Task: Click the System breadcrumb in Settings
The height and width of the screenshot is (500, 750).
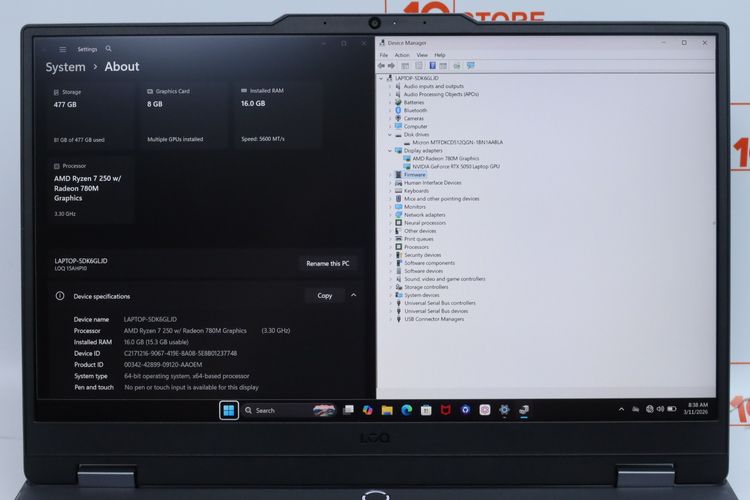Action: click(66, 67)
